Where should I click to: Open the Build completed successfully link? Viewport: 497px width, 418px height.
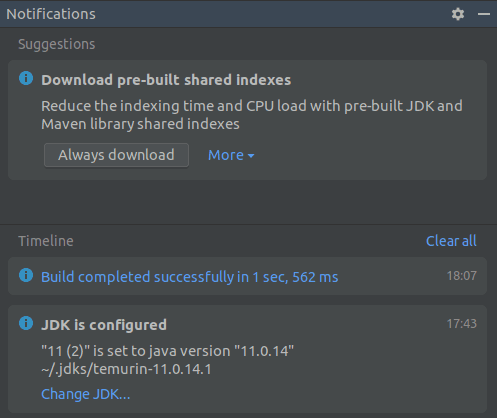(x=190, y=277)
